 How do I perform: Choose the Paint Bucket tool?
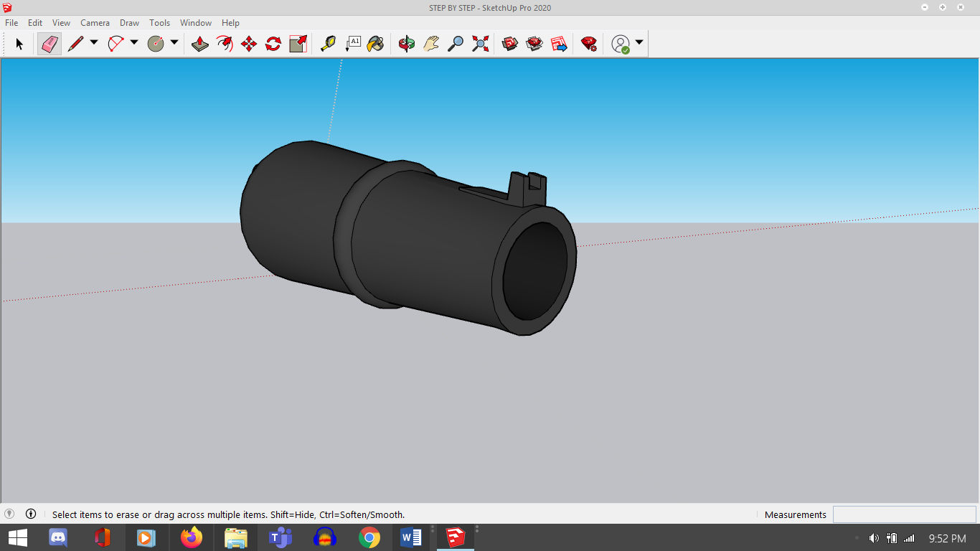point(375,44)
